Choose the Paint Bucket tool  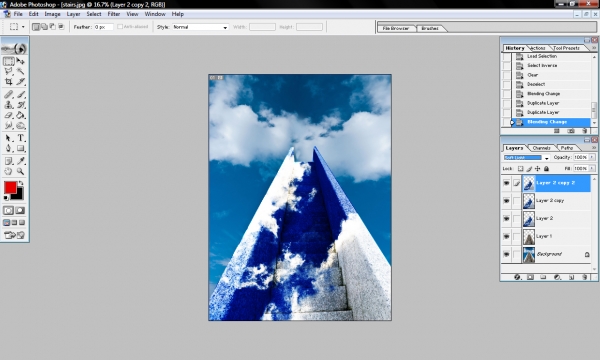tap(20, 115)
